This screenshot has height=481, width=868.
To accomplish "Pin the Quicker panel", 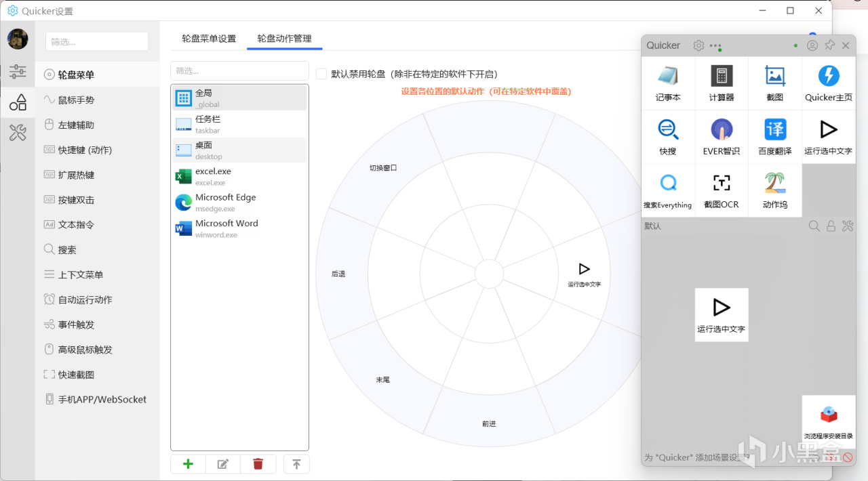I will coord(829,45).
